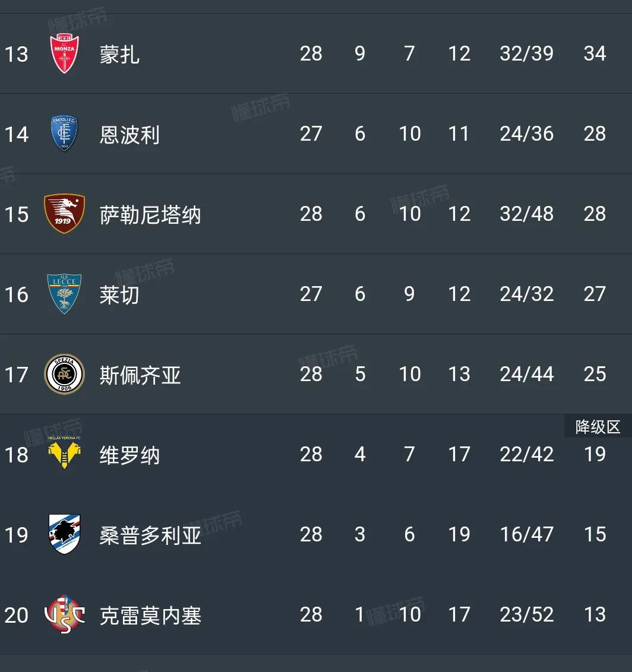Click 桑普多利亚 matches played 28
Viewport: 632px width, 672px height.
(x=311, y=534)
